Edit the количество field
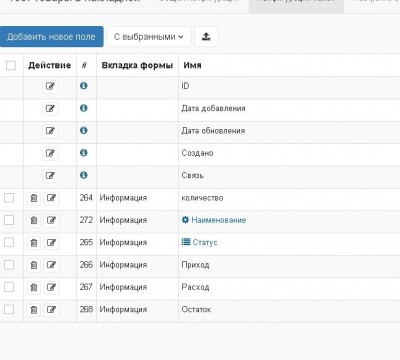Screen dimensions: 400x360 pos(51,198)
